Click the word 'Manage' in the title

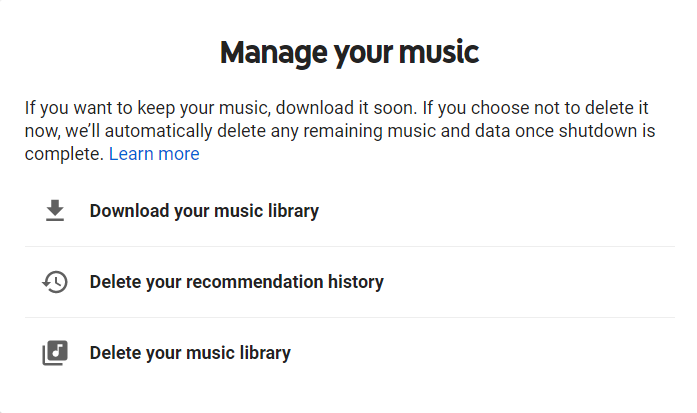(274, 53)
